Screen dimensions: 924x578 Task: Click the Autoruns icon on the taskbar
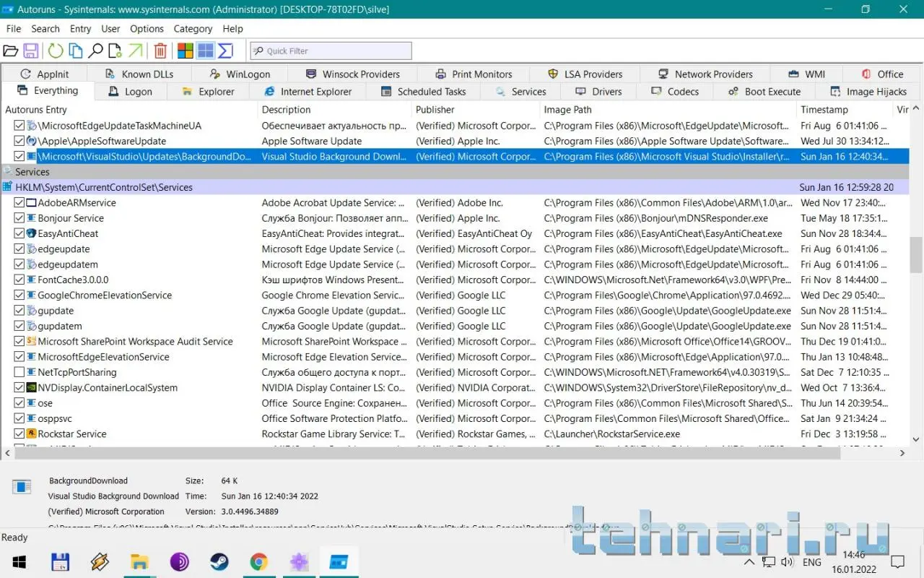click(x=339, y=562)
